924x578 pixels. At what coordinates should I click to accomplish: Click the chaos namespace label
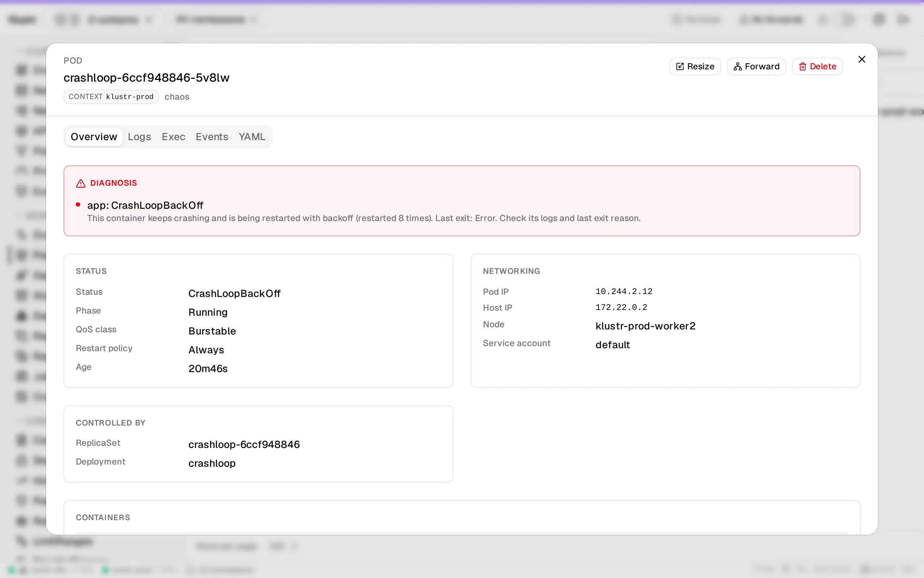click(x=177, y=97)
